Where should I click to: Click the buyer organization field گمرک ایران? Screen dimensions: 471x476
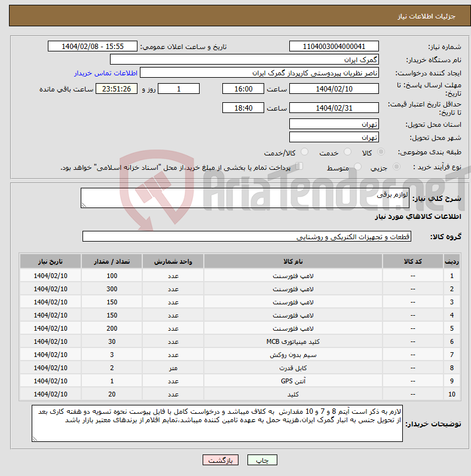[244, 60]
